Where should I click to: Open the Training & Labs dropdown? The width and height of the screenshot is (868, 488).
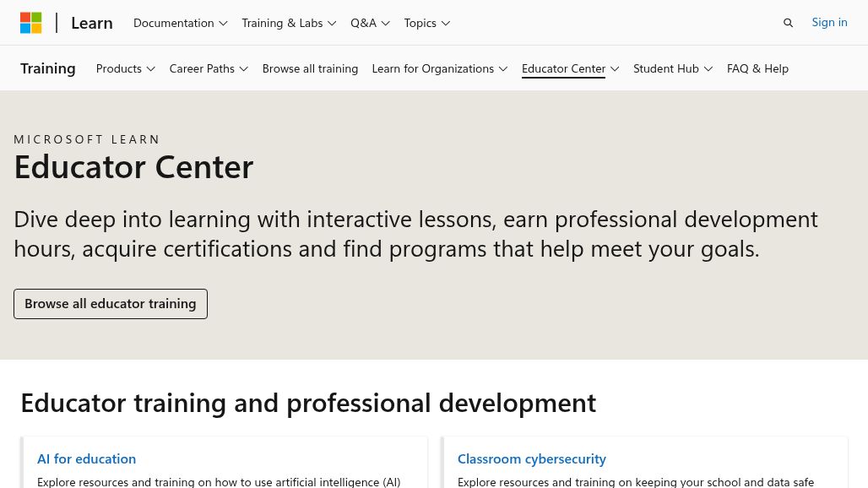point(289,24)
